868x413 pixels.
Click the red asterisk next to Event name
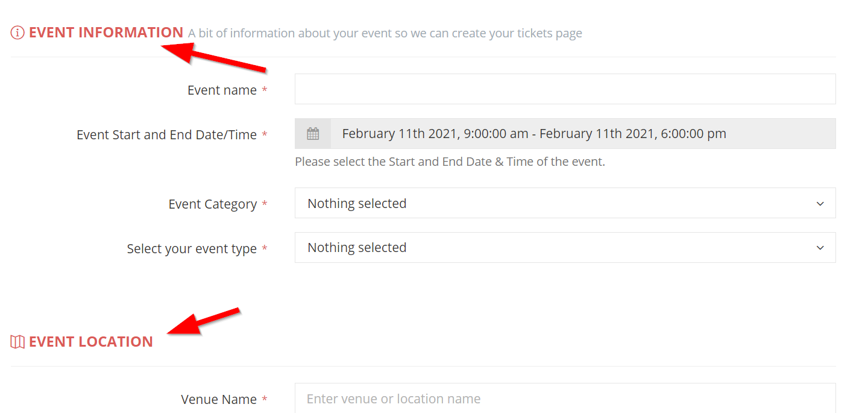pos(265,90)
